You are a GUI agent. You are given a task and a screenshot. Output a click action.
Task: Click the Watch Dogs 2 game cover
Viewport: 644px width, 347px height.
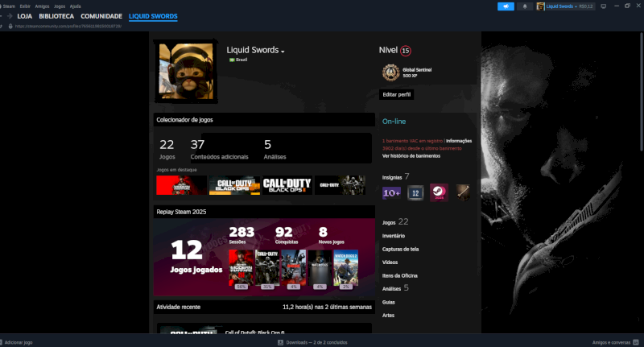click(x=346, y=268)
